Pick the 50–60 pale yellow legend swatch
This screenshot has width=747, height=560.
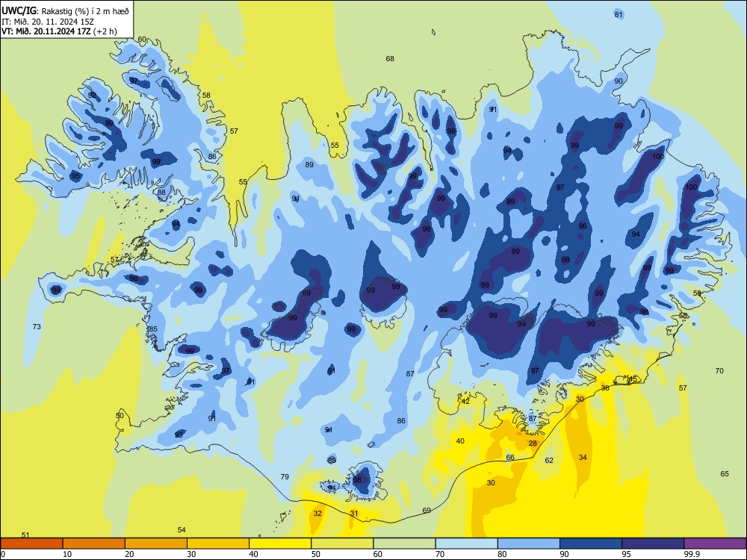[342, 544]
